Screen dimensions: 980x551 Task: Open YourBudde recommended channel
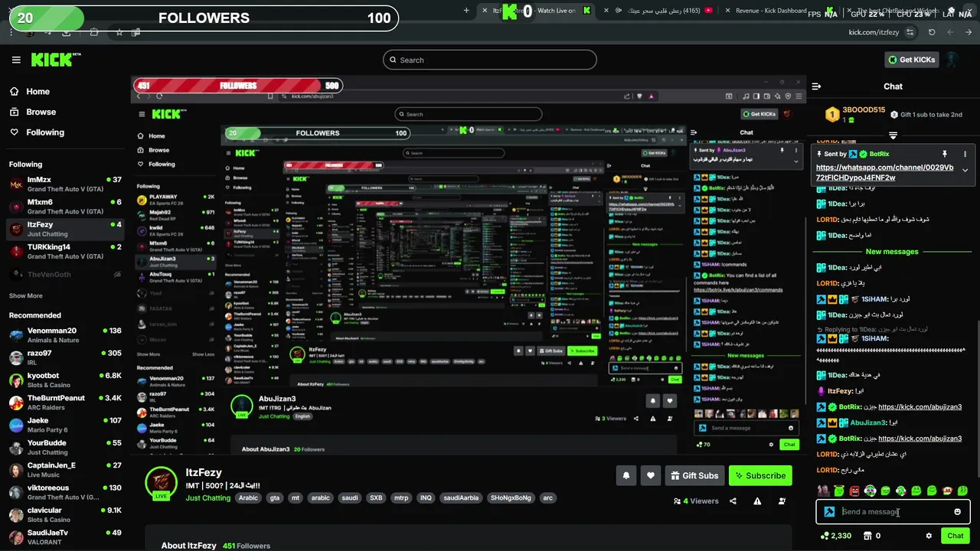point(65,447)
